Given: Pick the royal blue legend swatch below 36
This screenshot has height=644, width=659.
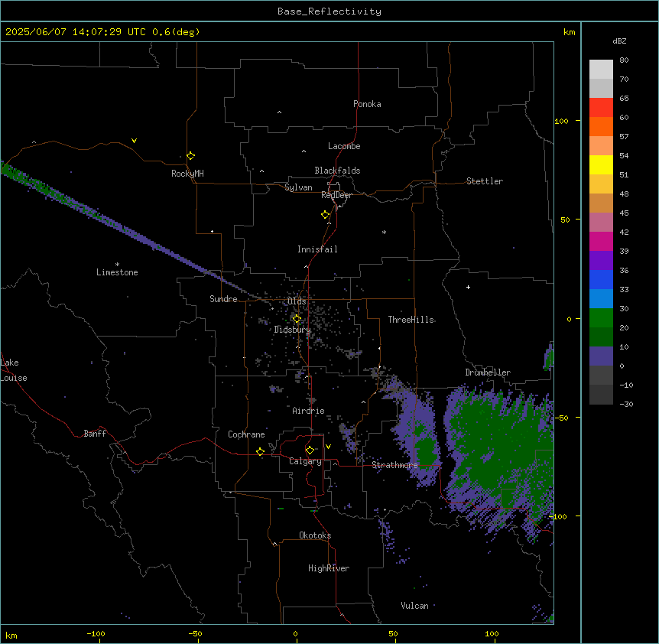Looking at the screenshot, I should click(601, 279).
